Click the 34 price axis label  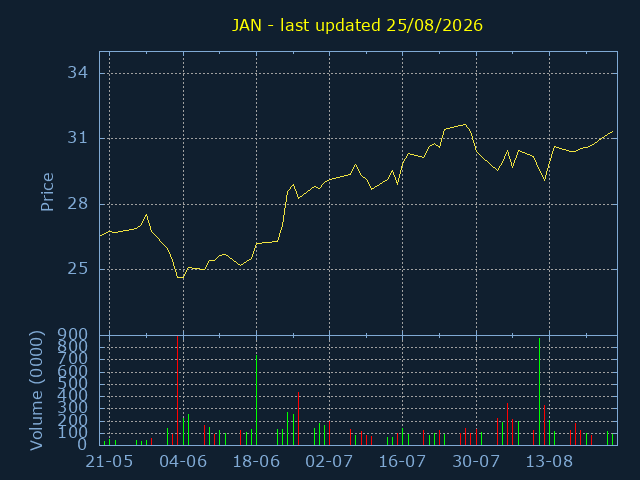tap(78, 73)
